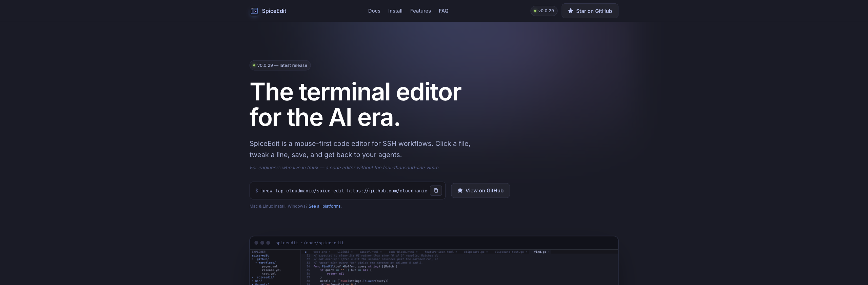Image resolution: width=868 pixels, height=285 pixels.
Task: Open test.yml in the explorer
Action: tap(269, 274)
